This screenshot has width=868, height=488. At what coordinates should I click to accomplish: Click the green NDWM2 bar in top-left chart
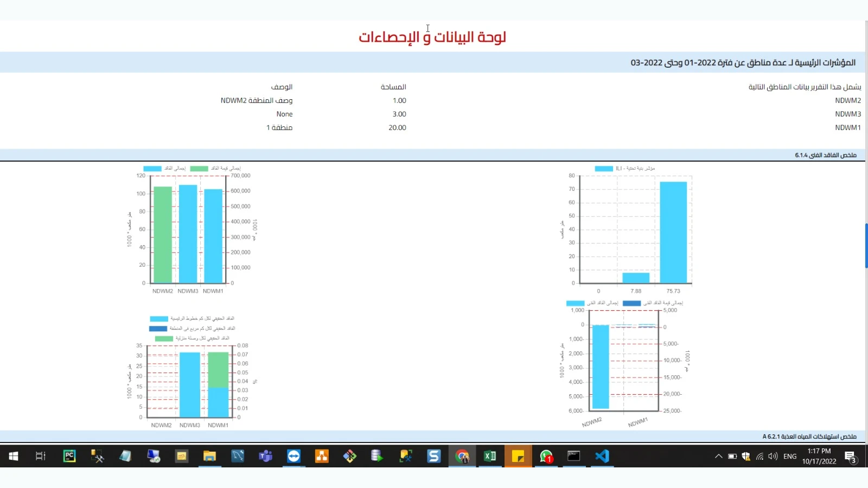pos(163,235)
